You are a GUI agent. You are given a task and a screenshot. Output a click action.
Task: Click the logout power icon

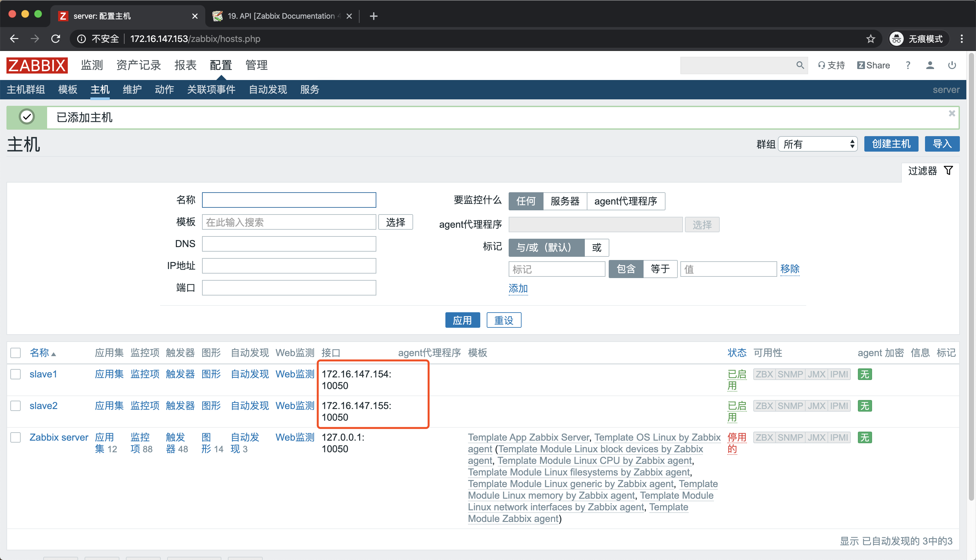coord(952,65)
